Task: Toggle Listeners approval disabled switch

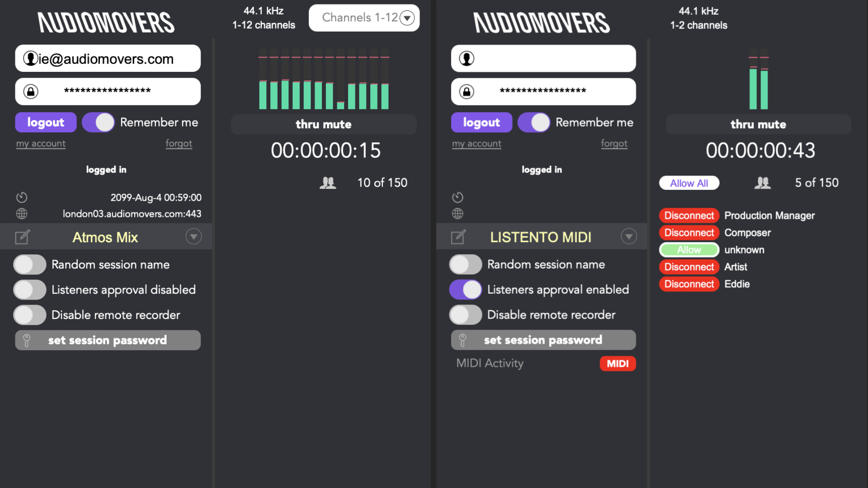Action: 30,290
